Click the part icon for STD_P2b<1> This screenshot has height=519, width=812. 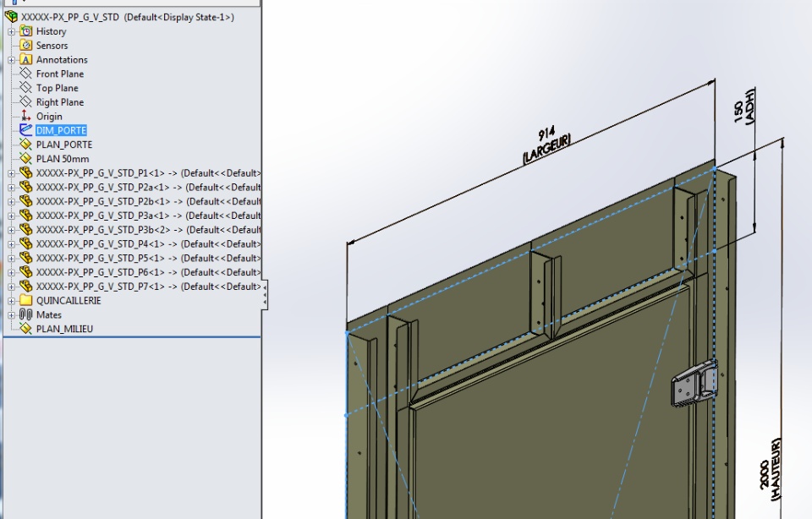tap(26, 201)
